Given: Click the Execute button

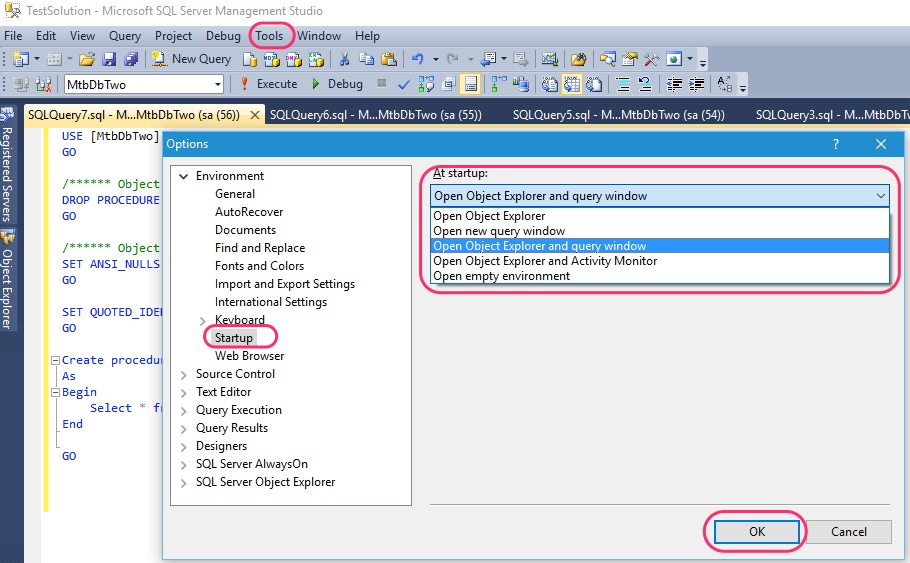Looking at the screenshot, I should (269, 84).
